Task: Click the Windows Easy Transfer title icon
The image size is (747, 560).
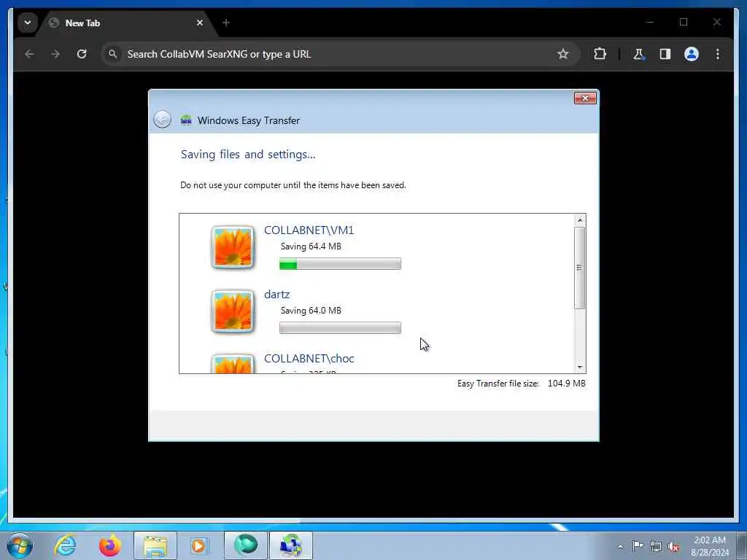Action: tap(186, 120)
